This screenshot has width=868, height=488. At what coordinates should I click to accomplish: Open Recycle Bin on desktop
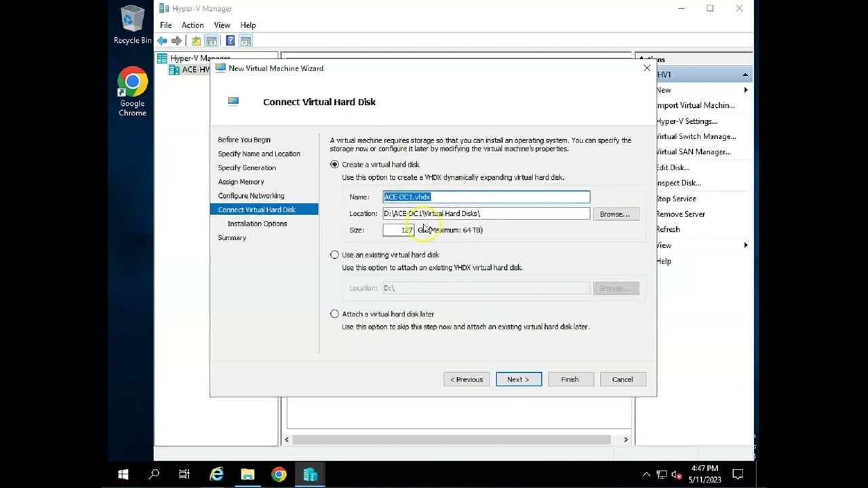coord(132,26)
